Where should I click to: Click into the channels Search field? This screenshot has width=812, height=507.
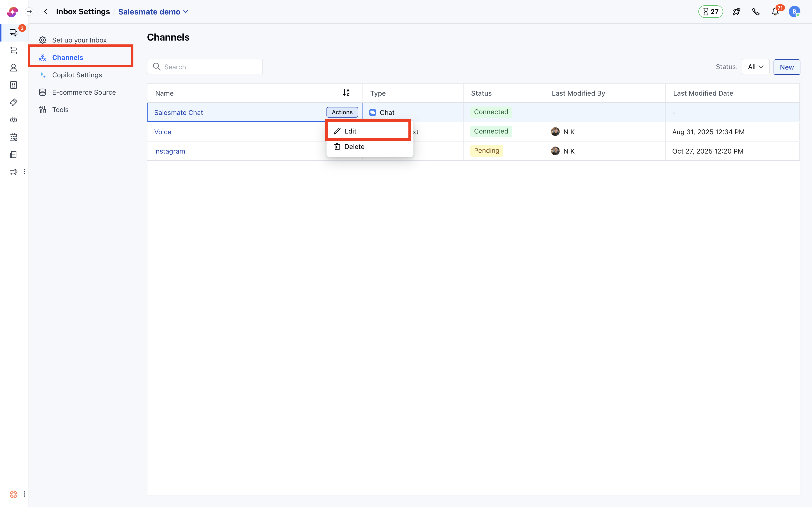pos(205,66)
